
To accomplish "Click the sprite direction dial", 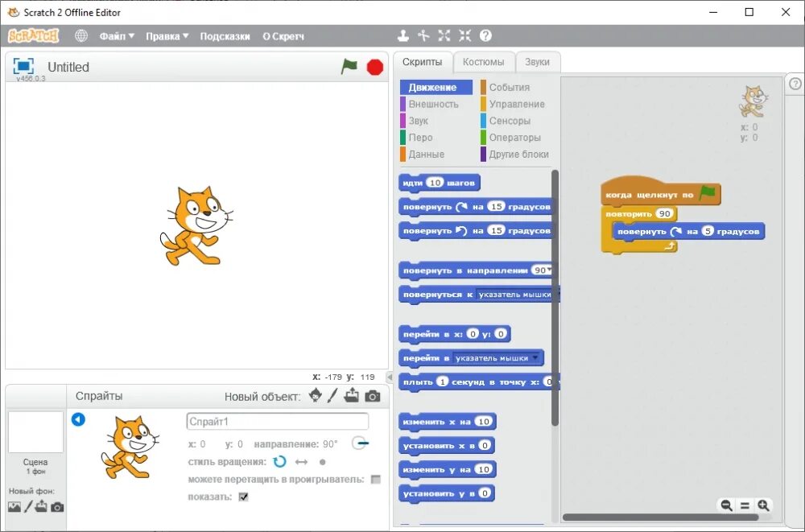I will click(x=359, y=443).
